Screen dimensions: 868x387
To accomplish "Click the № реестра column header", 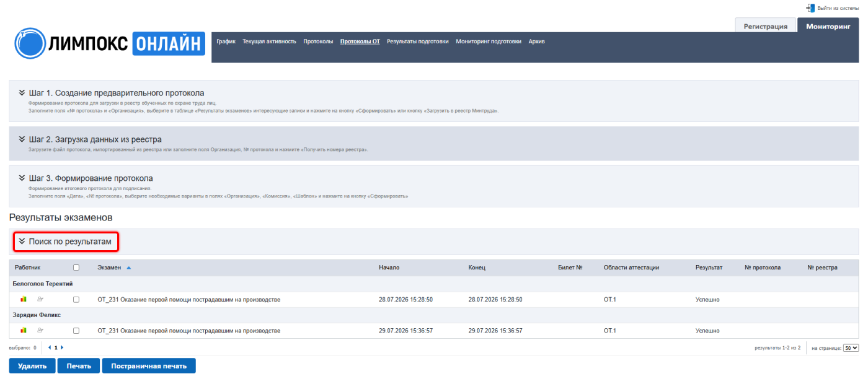I will click(823, 268).
